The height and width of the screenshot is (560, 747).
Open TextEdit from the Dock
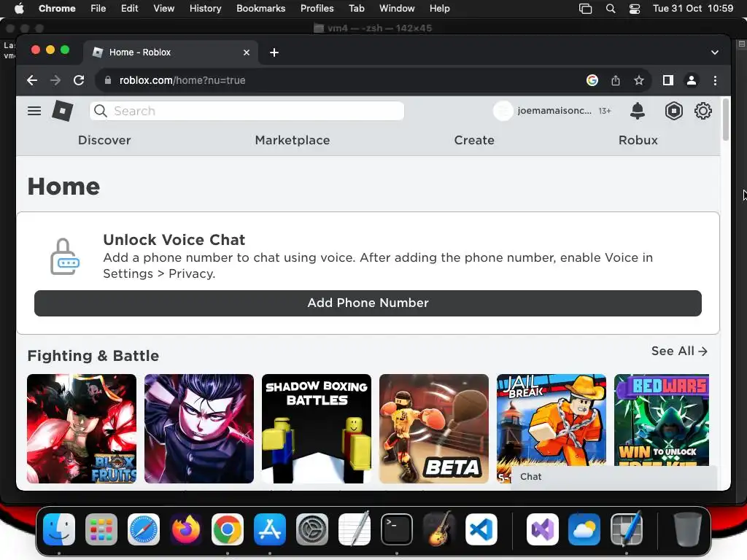pyautogui.click(x=355, y=529)
